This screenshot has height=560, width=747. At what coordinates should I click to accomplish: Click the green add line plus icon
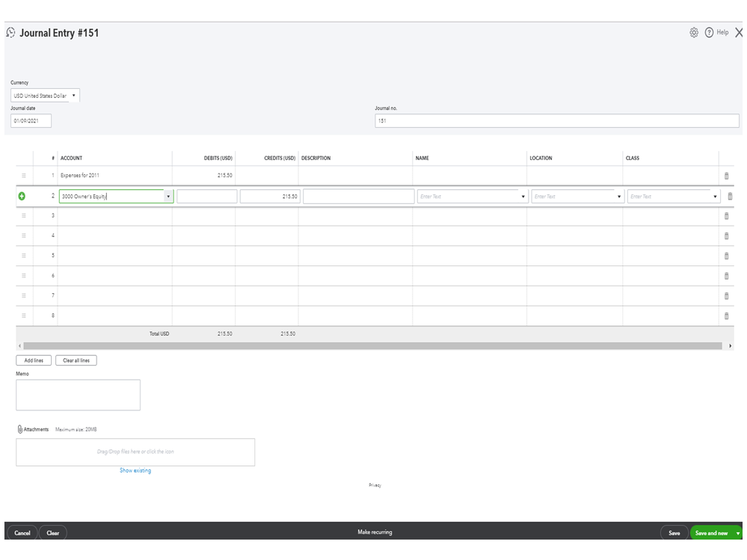tap(22, 196)
